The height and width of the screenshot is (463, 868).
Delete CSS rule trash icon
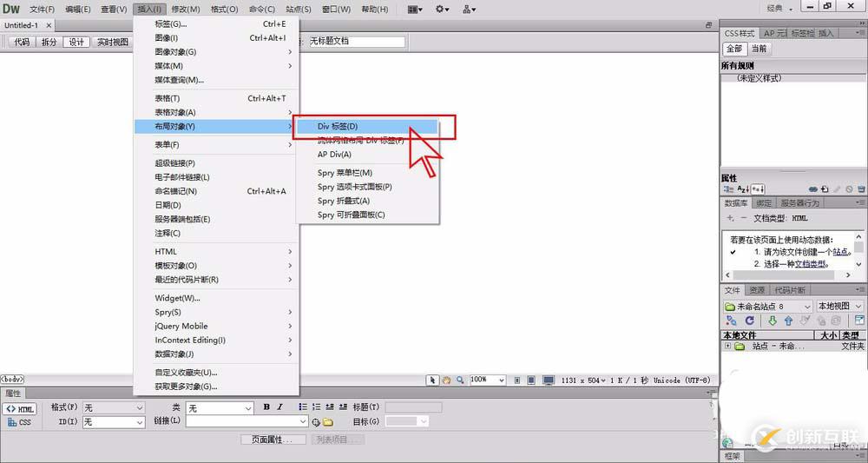pyautogui.click(x=861, y=189)
